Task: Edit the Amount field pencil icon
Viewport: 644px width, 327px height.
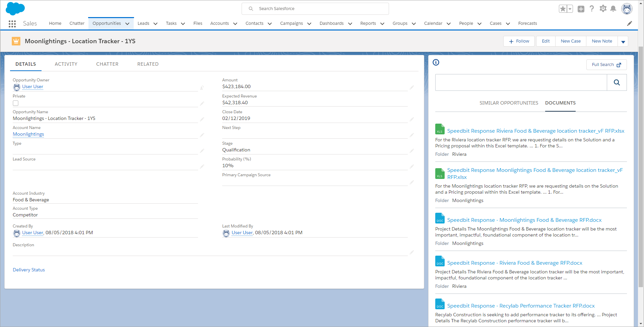Action: (412, 87)
